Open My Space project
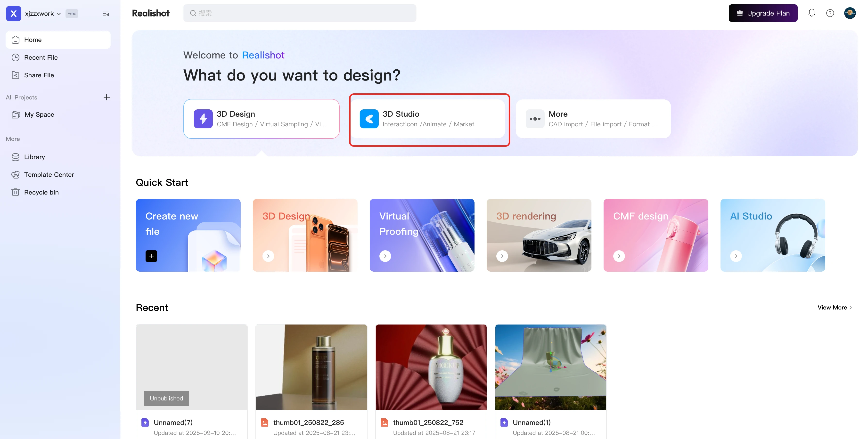Image resolution: width=868 pixels, height=439 pixels. [x=39, y=114]
